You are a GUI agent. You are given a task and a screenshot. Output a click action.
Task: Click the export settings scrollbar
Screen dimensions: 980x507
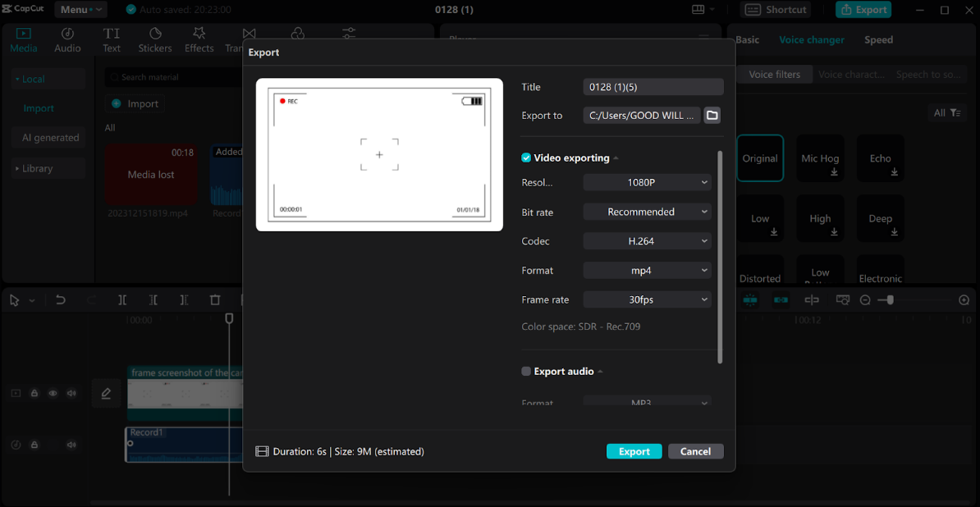(719, 257)
